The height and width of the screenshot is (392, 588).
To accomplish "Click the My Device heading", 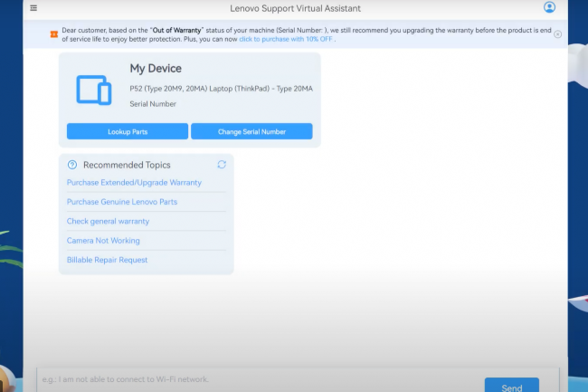I will 156,68.
